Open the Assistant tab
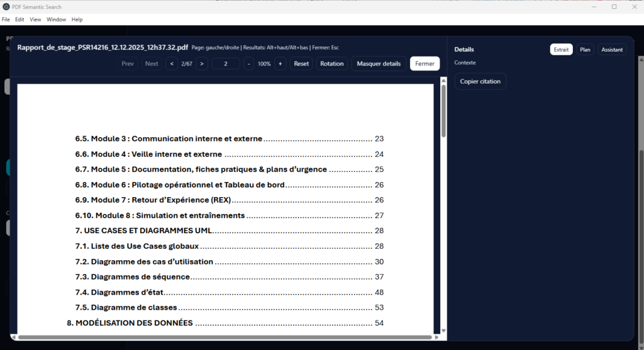This screenshot has width=644, height=350. click(x=612, y=50)
